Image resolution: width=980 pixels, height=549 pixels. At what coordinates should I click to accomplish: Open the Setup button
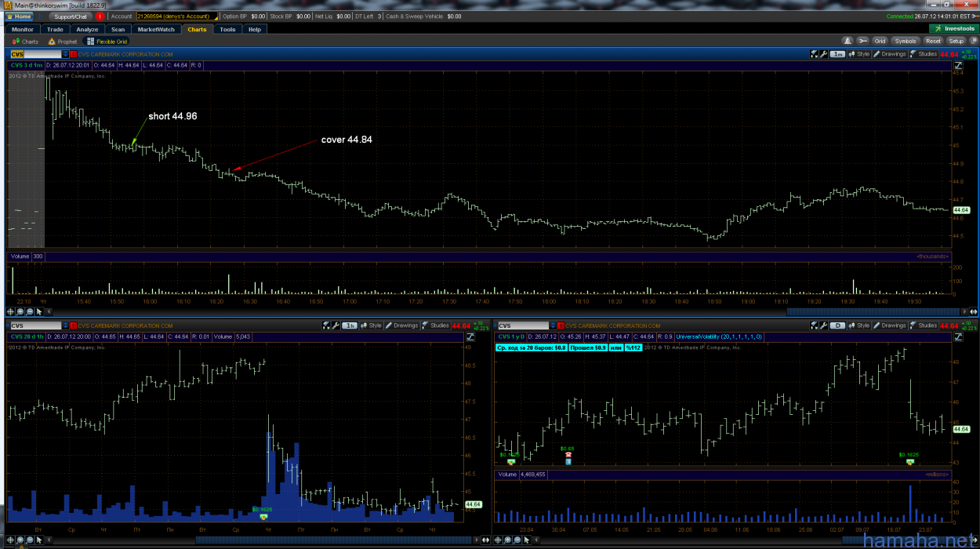pyautogui.click(x=956, y=41)
